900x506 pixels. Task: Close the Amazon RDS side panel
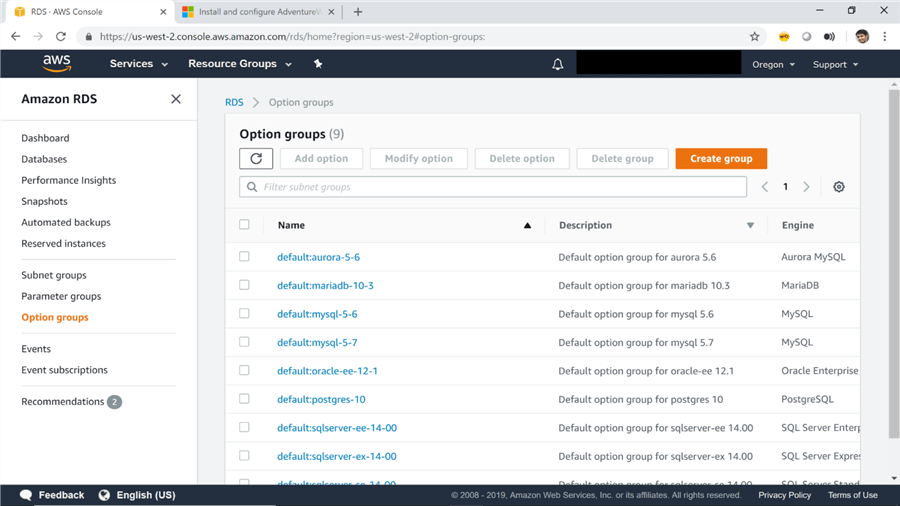coord(176,99)
